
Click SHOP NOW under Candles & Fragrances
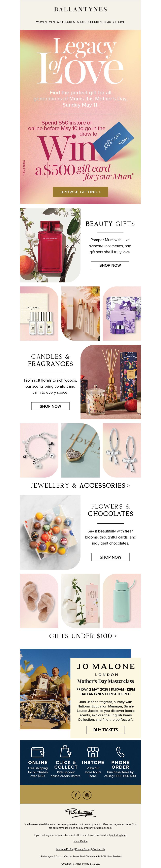[51, 406]
